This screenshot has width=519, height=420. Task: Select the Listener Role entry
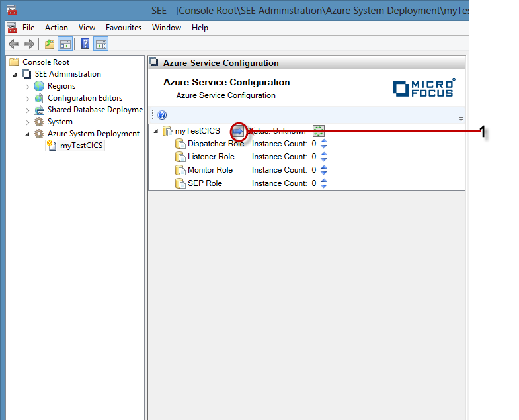pos(210,157)
